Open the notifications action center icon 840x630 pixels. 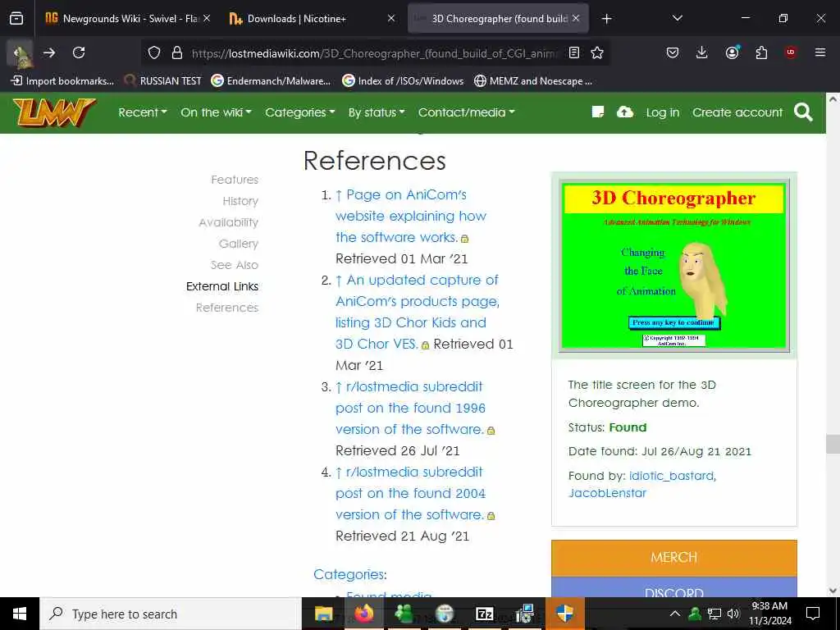click(813, 614)
